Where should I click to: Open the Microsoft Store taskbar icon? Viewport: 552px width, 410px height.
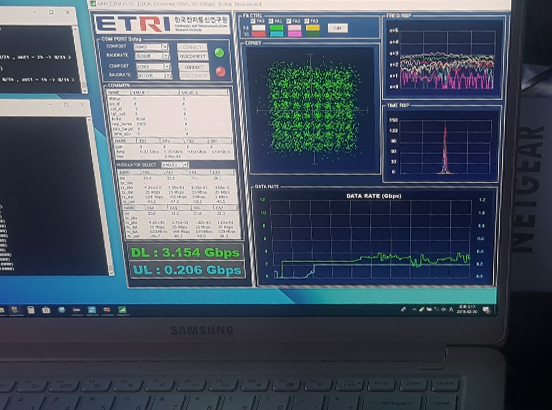(46, 310)
